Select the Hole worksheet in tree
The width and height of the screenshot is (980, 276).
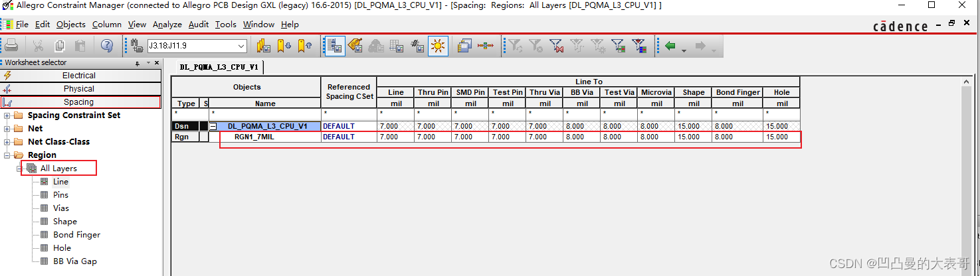click(62, 248)
